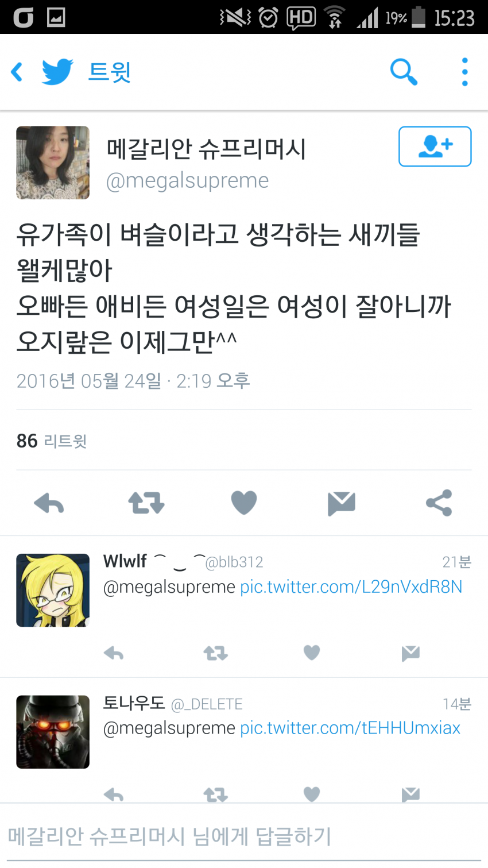The width and height of the screenshot is (488, 868).
Task: Send main tweet via message envelope
Action: click(x=342, y=503)
